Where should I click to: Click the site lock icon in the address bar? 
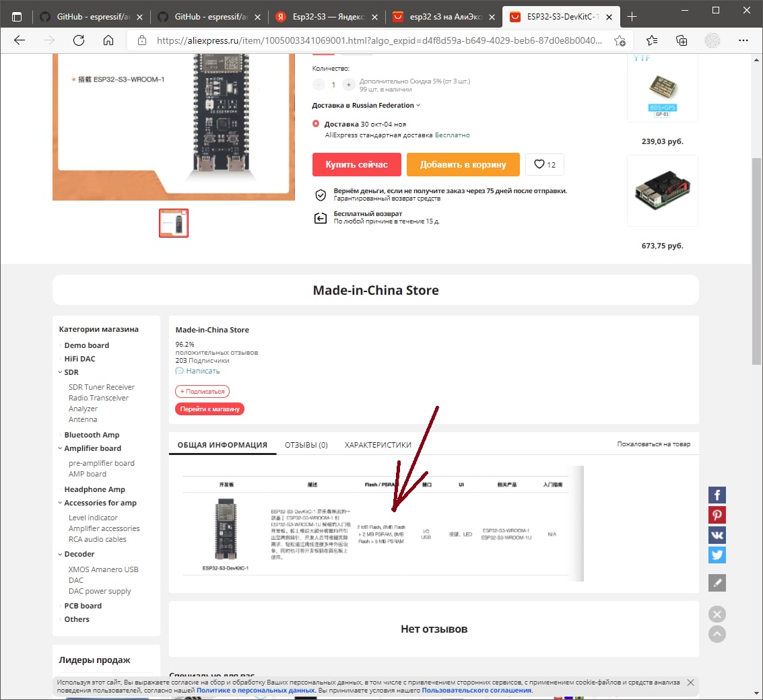point(142,40)
